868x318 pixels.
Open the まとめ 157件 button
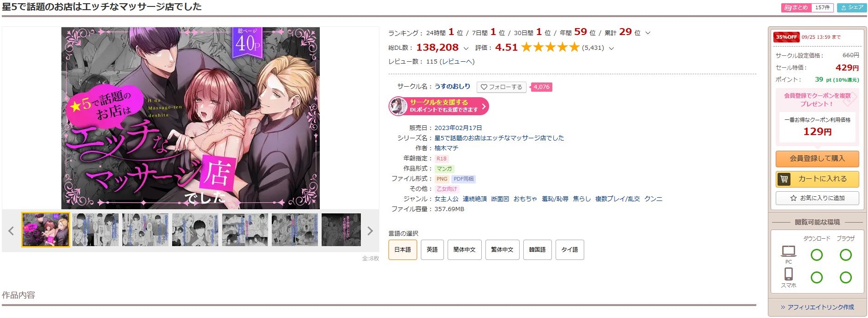807,7
